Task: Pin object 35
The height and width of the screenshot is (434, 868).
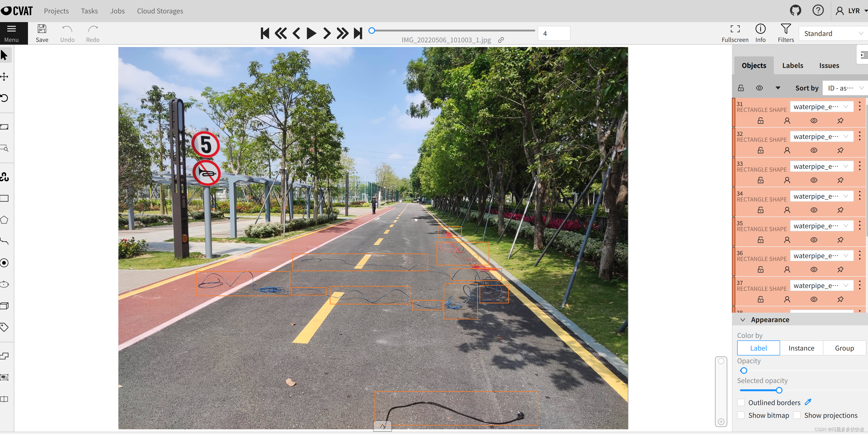Action: tap(840, 240)
